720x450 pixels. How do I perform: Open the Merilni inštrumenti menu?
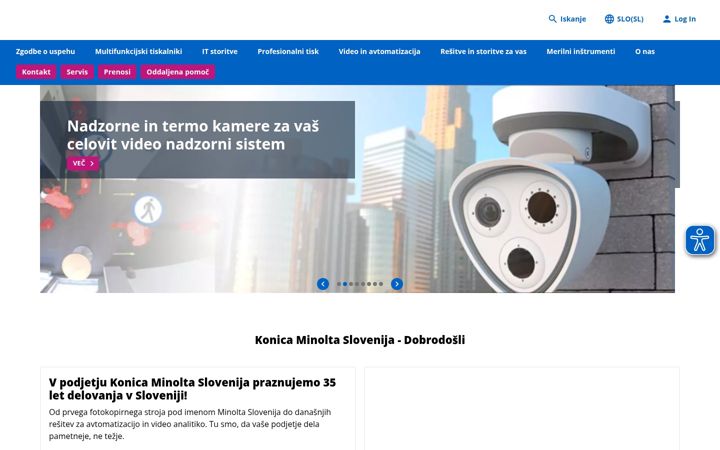point(581,51)
